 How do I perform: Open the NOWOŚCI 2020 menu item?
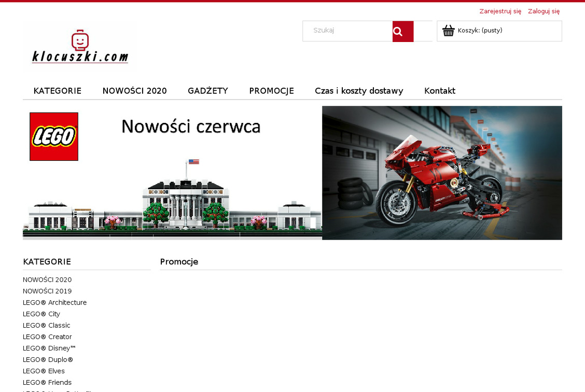(135, 91)
